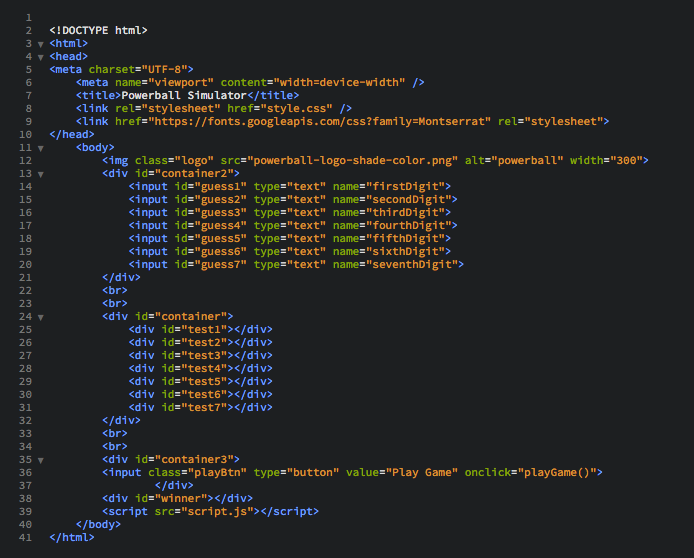Click the br tag on line 34
This screenshot has width=694, height=558.
point(115,446)
